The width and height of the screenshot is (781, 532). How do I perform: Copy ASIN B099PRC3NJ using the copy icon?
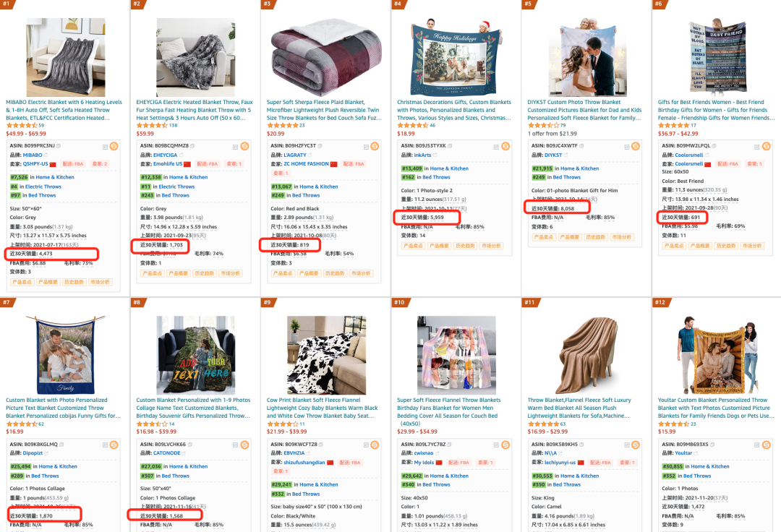pyautogui.click(x=59, y=146)
